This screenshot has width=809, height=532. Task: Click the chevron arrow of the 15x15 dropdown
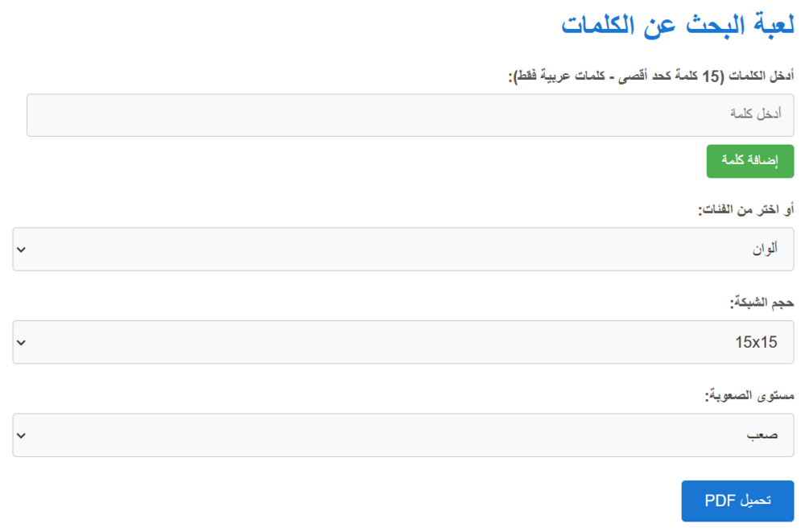[x=21, y=343]
